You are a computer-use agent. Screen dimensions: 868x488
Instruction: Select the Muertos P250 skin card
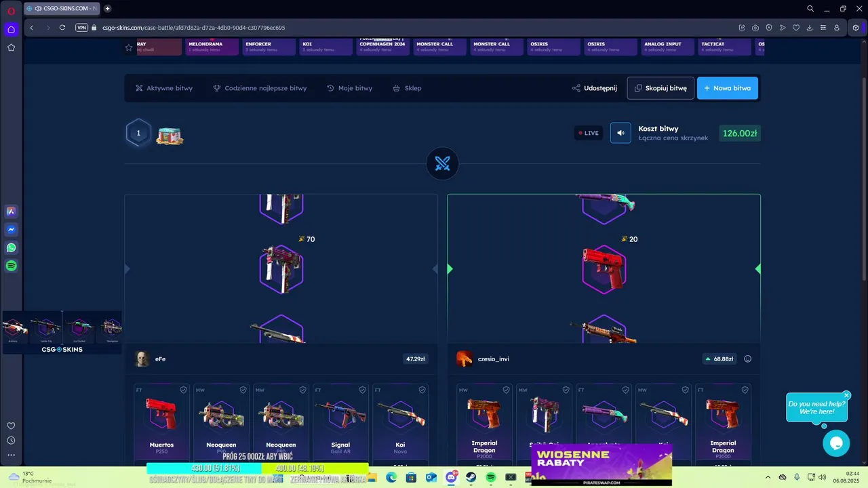[161, 425]
